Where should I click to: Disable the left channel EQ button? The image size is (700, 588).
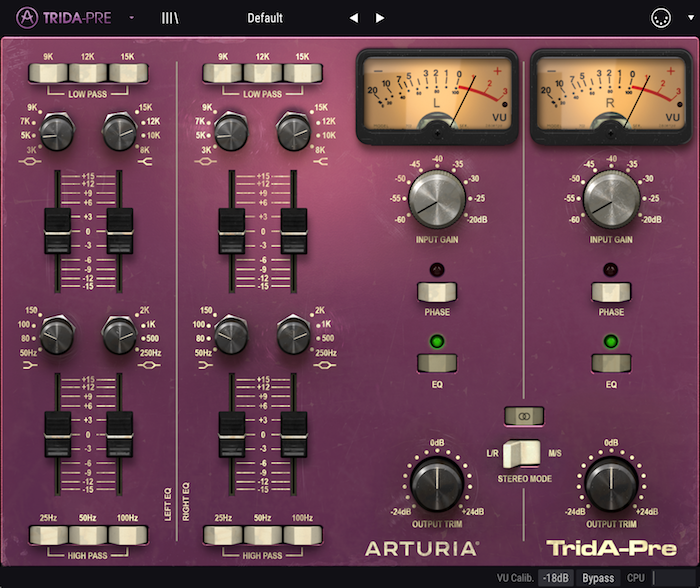[x=437, y=363]
